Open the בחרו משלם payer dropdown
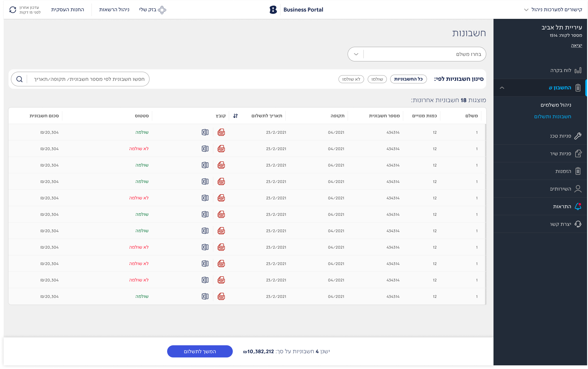 [417, 54]
